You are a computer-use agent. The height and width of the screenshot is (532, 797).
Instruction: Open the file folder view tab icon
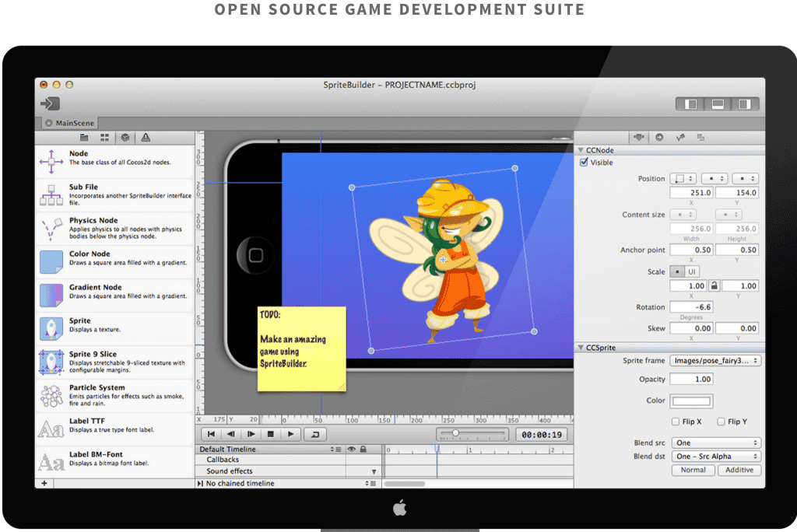coord(84,138)
